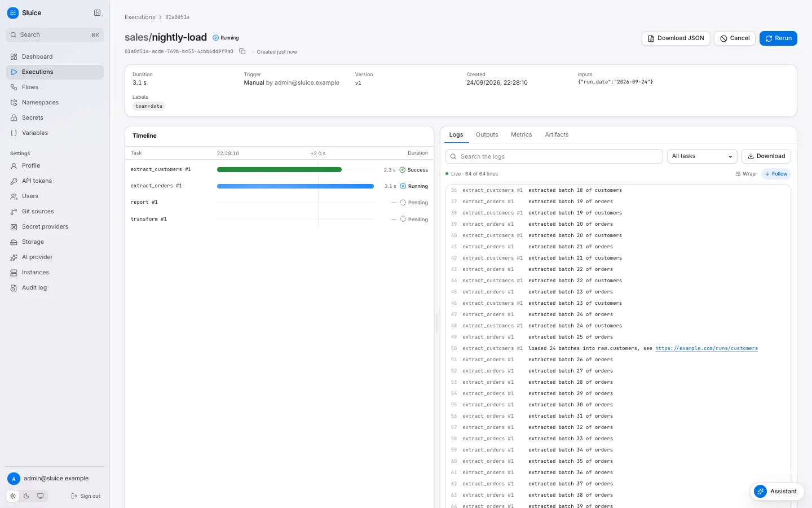Viewport: 812px width, 508px height.
Task: Select the report #1 task row
Action: [x=279, y=202]
